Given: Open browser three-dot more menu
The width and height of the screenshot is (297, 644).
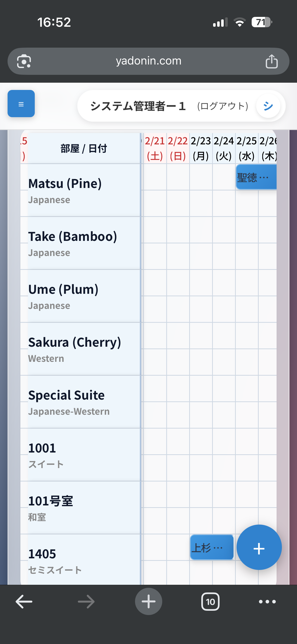Looking at the screenshot, I should pos(267,602).
